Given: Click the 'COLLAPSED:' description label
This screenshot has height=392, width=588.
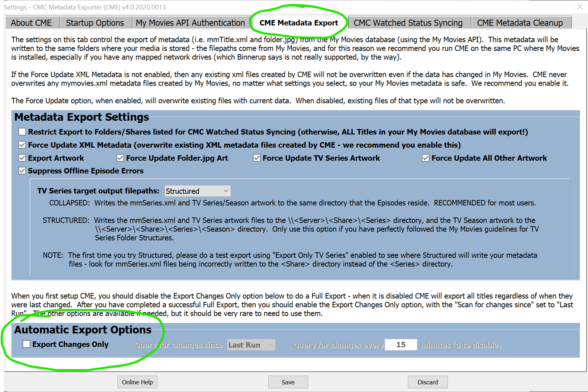Looking at the screenshot, I should pos(69,203).
